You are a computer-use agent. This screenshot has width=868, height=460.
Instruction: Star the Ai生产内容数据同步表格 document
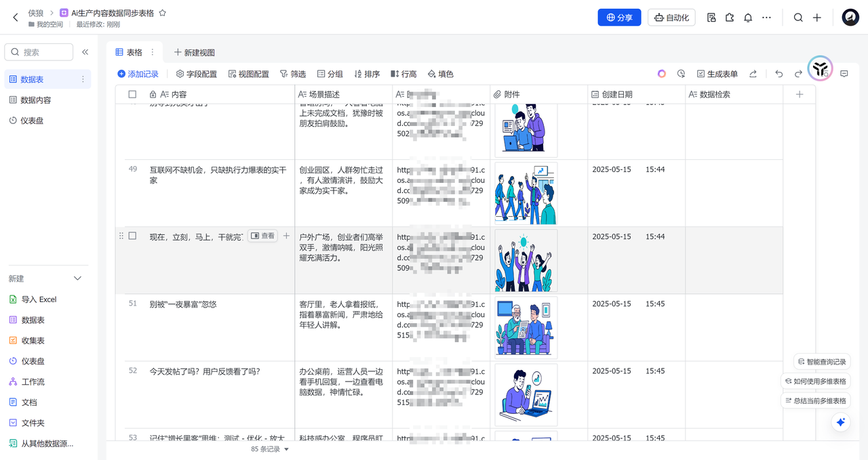pyautogui.click(x=162, y=13)
